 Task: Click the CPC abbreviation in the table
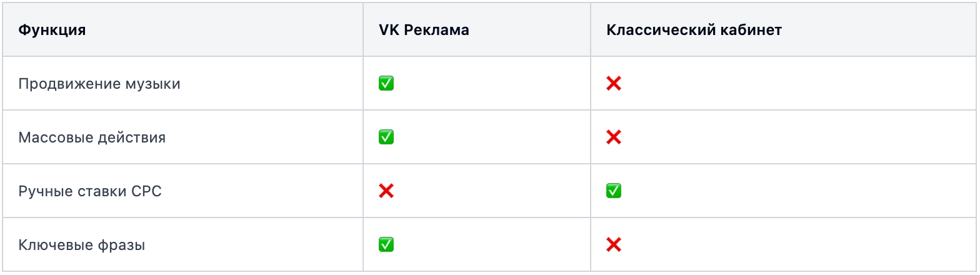tap(146, 191)
